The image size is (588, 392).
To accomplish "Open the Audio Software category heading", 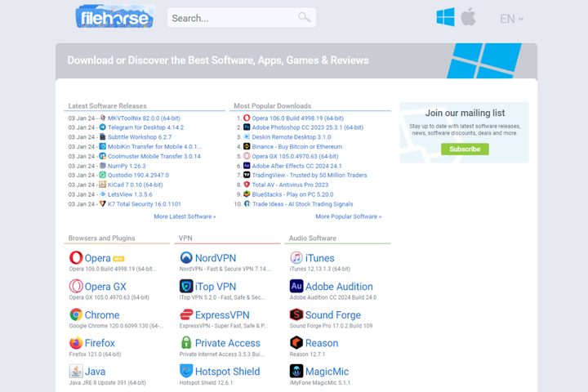I will 312,238.
